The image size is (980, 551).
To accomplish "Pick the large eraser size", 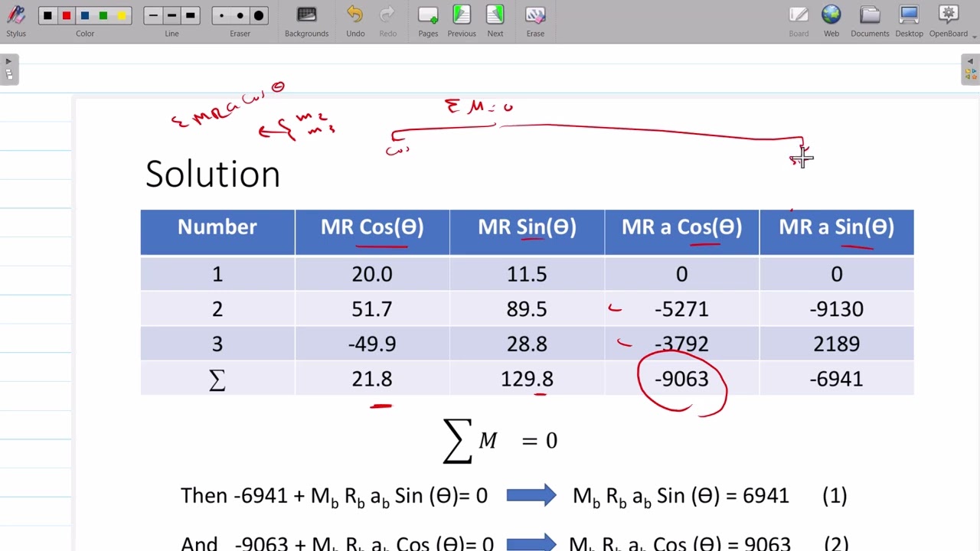I will pyautogui.click(x=259, y=15).
